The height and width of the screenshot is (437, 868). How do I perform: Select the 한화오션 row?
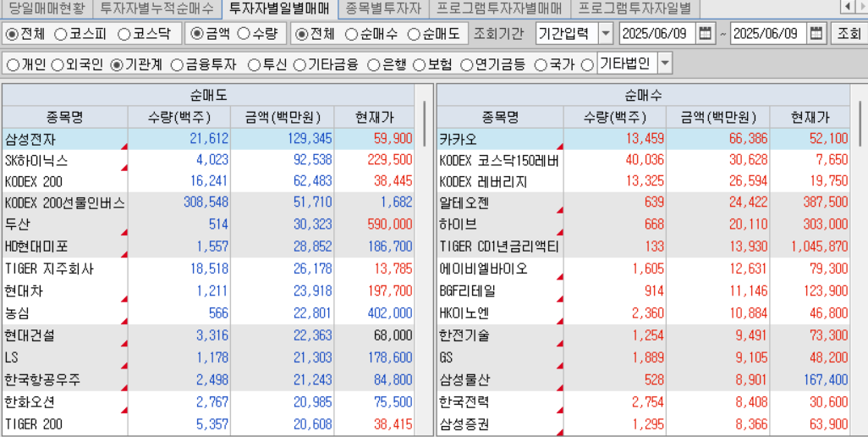(208, 401)
